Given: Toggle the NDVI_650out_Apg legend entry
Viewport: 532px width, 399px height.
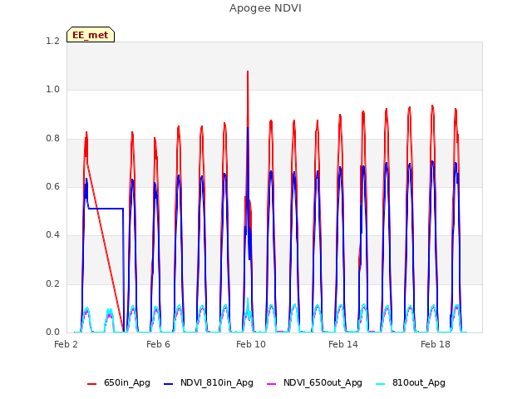Looking at the screenshot, I should coord(314,383).
